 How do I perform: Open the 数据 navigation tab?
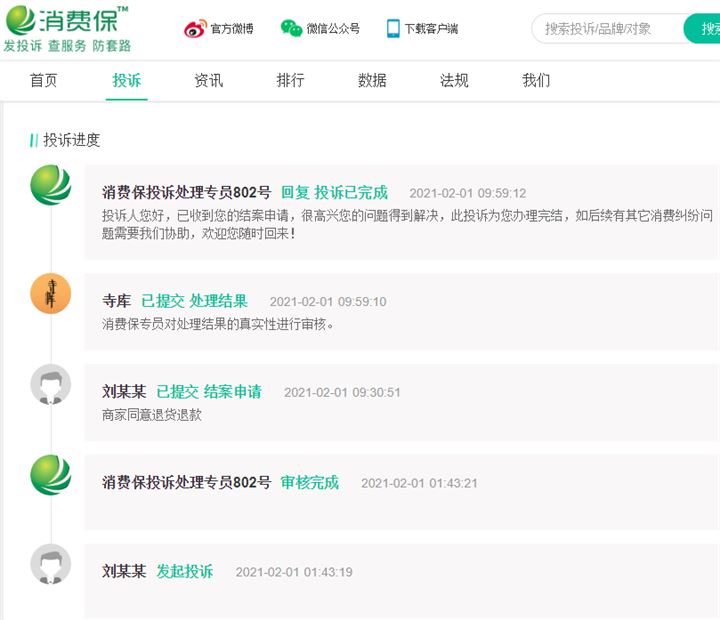[x=372, y=80]
